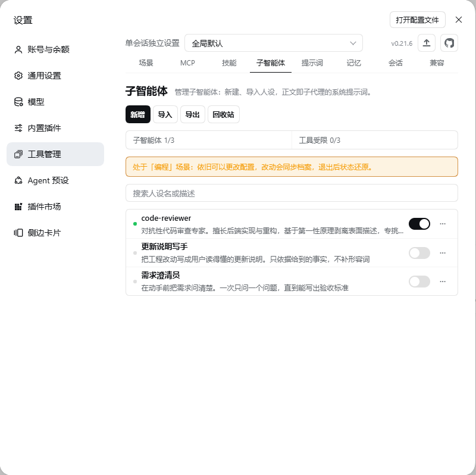This screenshot has width=476, height=475.
Task: Disable the code-reviewer sub-agent toggle
Action: pos(419,224)
